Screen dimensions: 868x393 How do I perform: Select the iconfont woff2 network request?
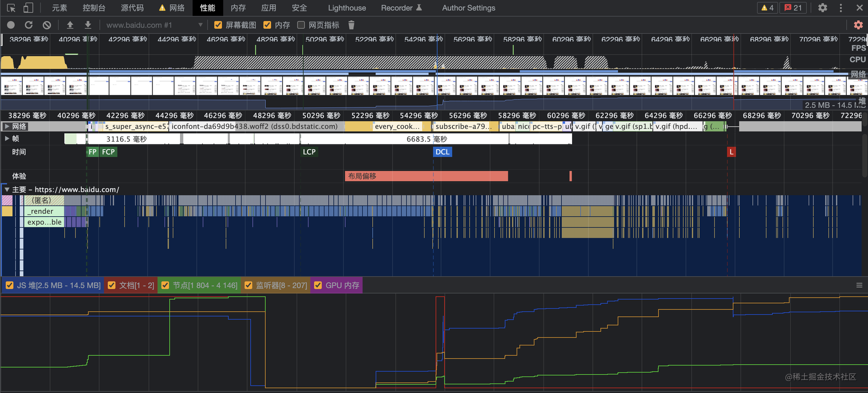257,127
